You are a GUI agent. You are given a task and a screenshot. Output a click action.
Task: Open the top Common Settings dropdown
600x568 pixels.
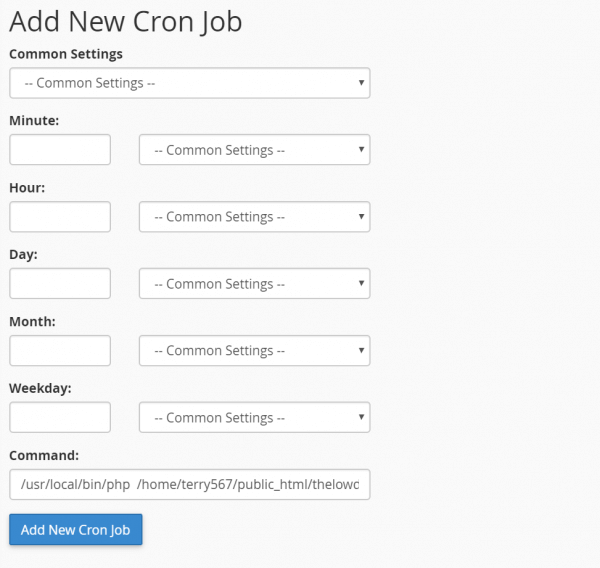click(189, 83)
